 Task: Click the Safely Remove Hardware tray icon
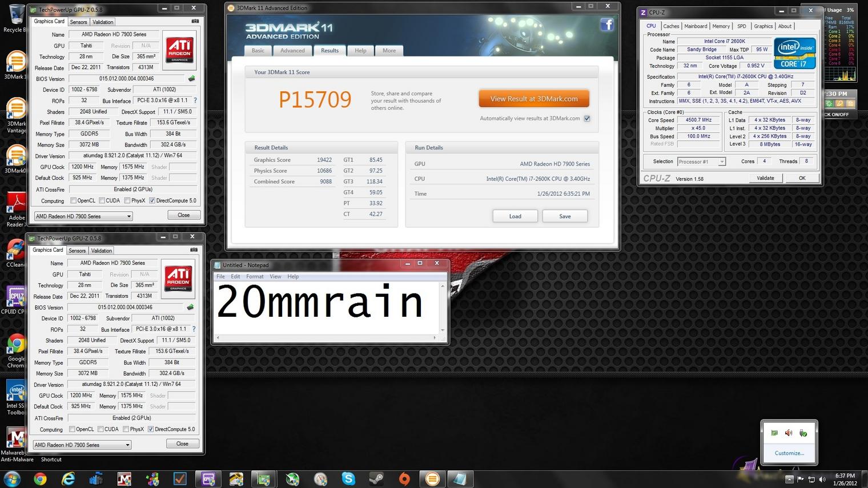(x=803, y=433)
